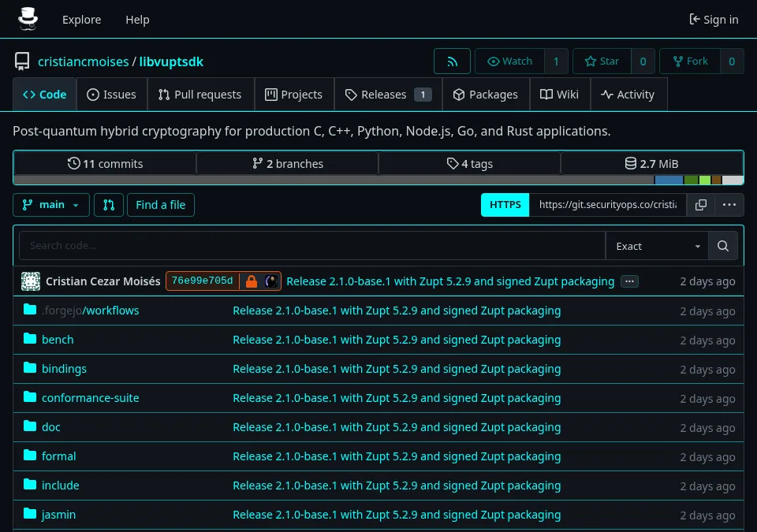Open the latest commit message link

pyautogui.click(x=450, y=281)
